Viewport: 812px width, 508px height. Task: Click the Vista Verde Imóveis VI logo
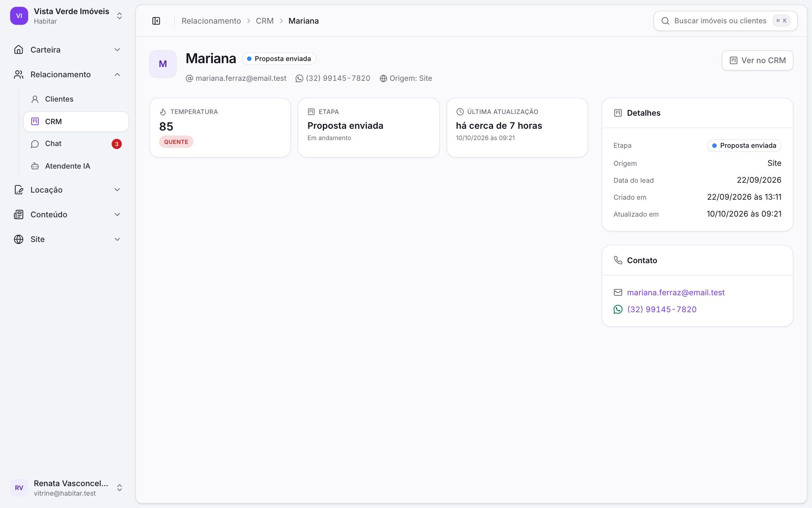[x=19, y=16]
